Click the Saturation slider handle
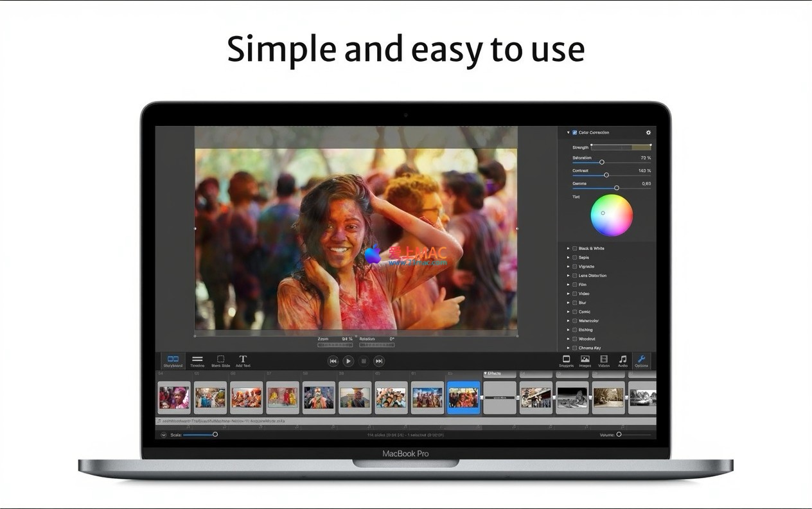Viewport: 812px width, 509px height. pyautogui.click(x=602, y=162)
